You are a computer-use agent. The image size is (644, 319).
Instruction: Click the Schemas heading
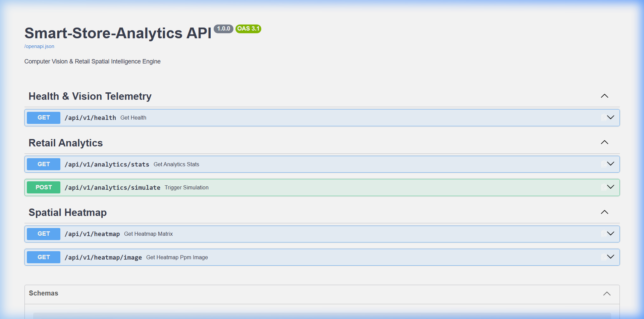click(x=44, y=293)
